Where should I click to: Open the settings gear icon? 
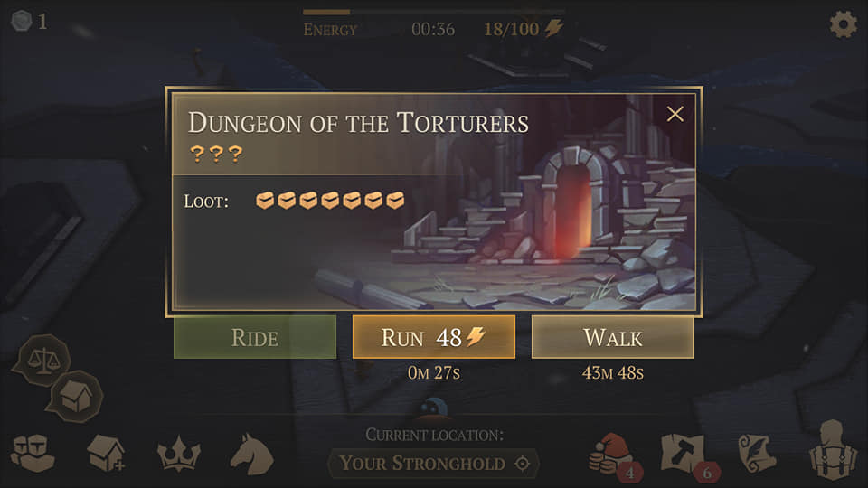[843, 23]
